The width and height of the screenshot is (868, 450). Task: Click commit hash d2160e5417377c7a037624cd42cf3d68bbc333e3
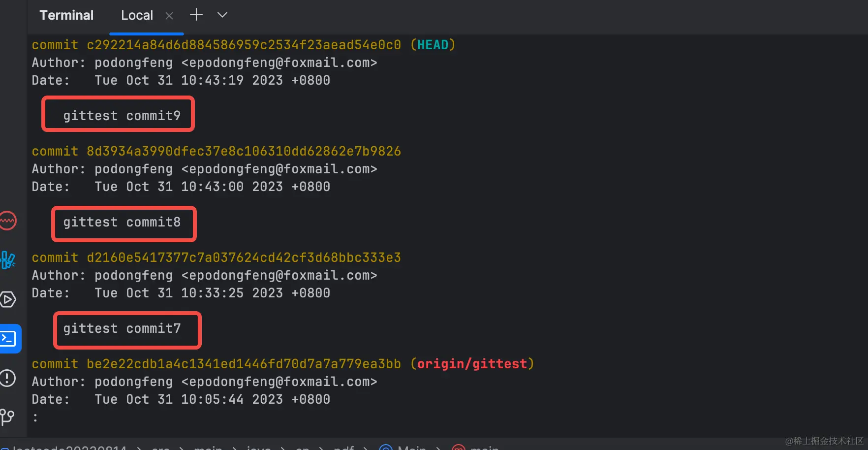[x=244, y=257]
